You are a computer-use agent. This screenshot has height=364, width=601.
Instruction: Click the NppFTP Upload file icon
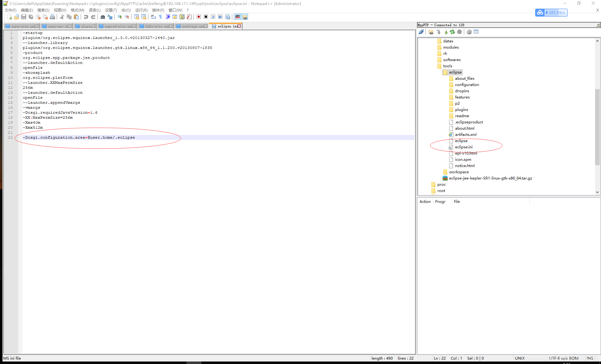[x=446, y=32]
